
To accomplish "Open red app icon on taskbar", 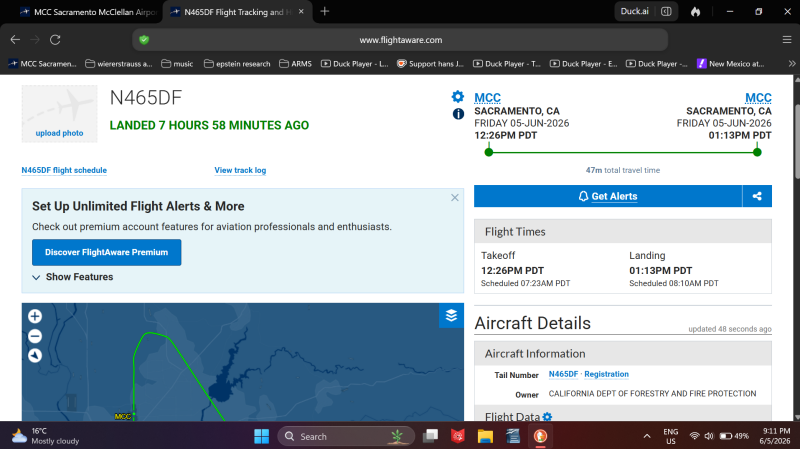I will point(458,436).
